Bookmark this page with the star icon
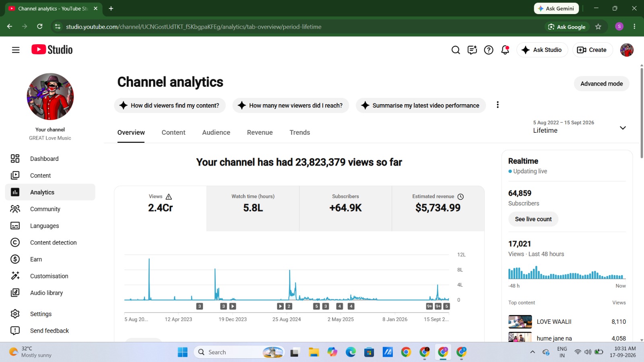The height and width of the screenshot is (362, 644). [x=598, y=27]
